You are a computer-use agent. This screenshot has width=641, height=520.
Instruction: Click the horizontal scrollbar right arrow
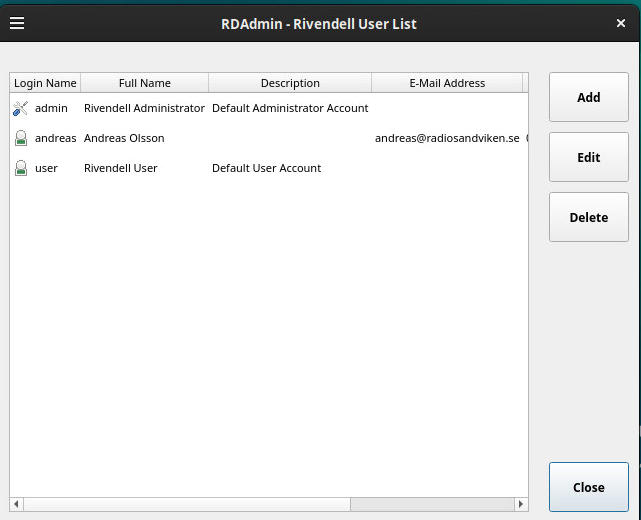[x=521, y=504]
